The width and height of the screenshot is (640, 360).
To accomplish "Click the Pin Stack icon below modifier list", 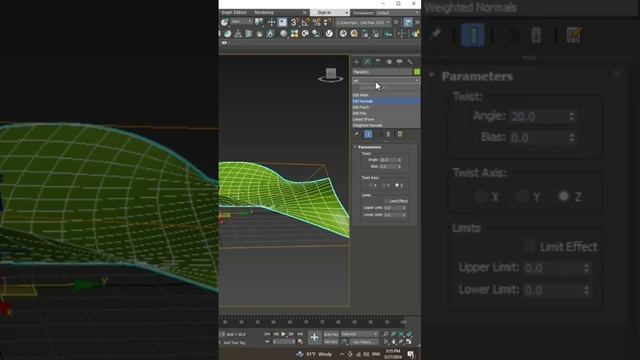I will pyautogui.click(x=356, y=134).
